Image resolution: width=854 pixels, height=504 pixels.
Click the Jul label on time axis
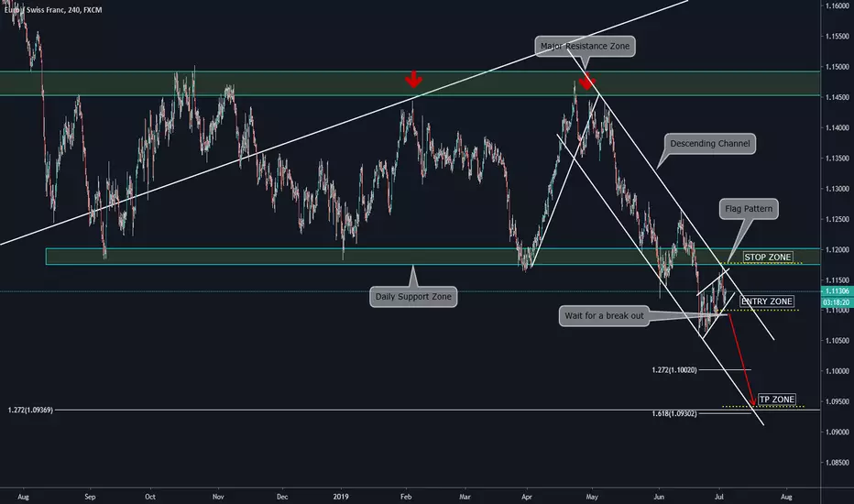click(719, 497)
